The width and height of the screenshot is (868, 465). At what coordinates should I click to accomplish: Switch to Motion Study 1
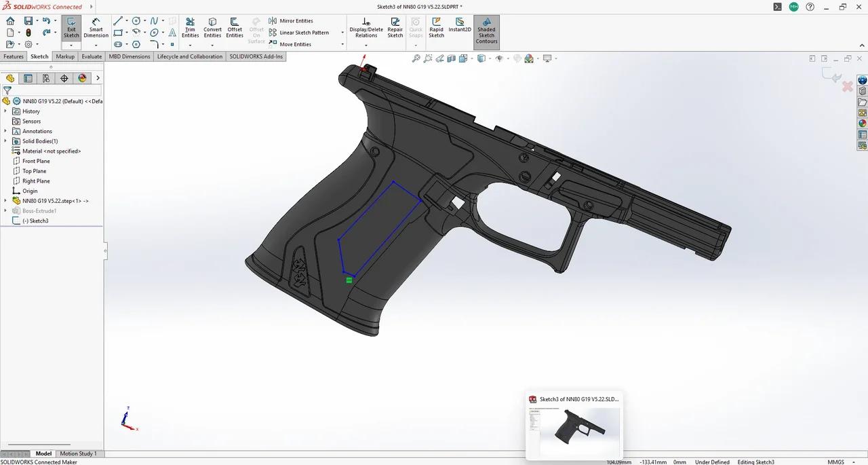pyautogui.click(x=78, y=453)
